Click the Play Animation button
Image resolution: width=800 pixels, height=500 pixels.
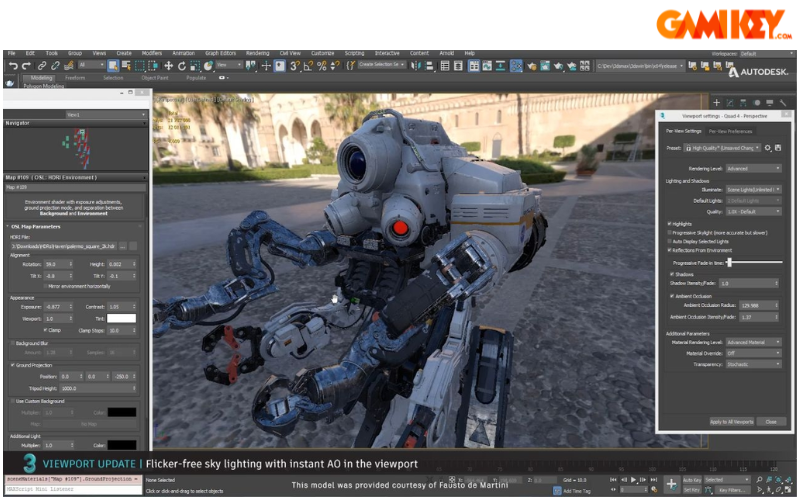coord(633,480)
